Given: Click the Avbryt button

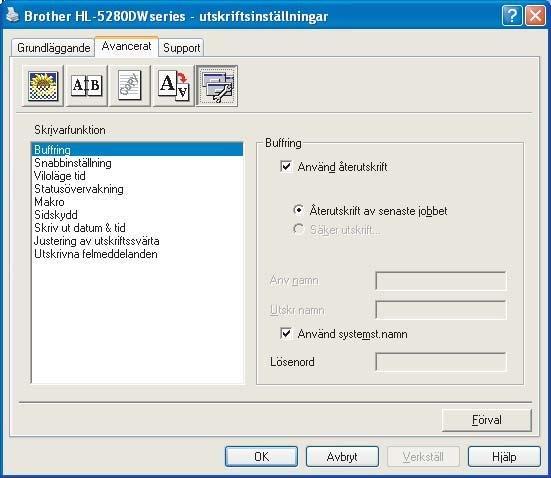Looking at the screenshot, I should tap(342, 457).
